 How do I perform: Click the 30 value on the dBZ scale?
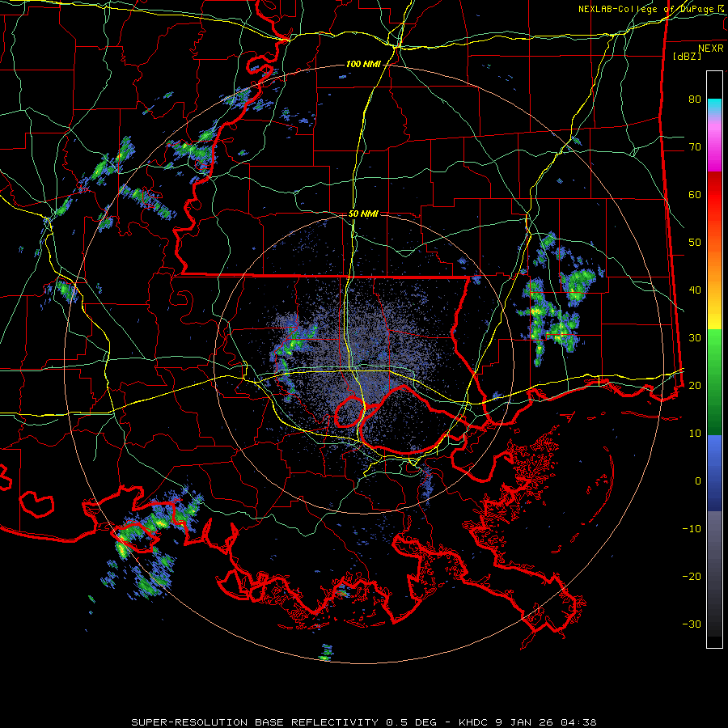click(x=695, y=338)
